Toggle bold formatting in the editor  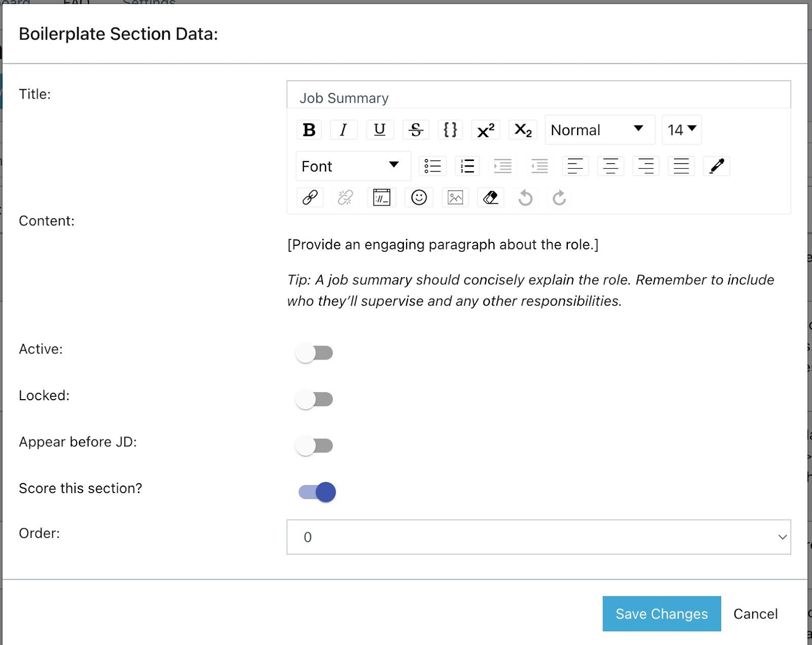tap(309, 130)
